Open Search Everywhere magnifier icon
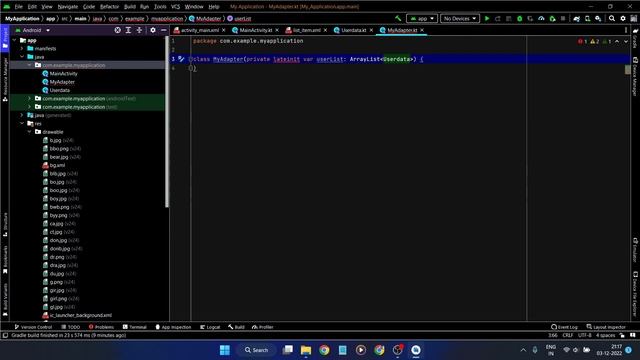This screenshot has width=640, height=360. coord(612,18)
